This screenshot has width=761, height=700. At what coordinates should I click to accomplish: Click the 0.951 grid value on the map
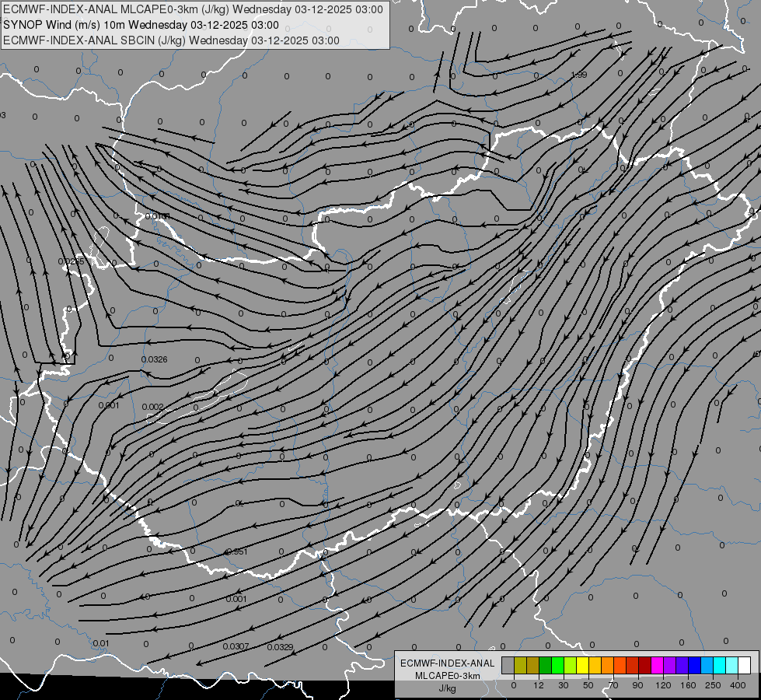pyautogui.click(x=237, y=551)
